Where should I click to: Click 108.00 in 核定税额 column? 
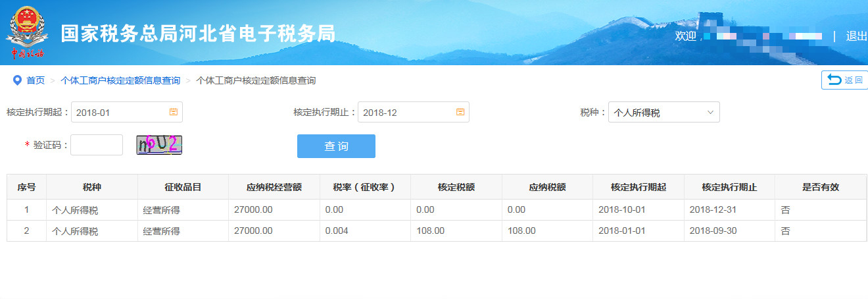coord(456,231)
